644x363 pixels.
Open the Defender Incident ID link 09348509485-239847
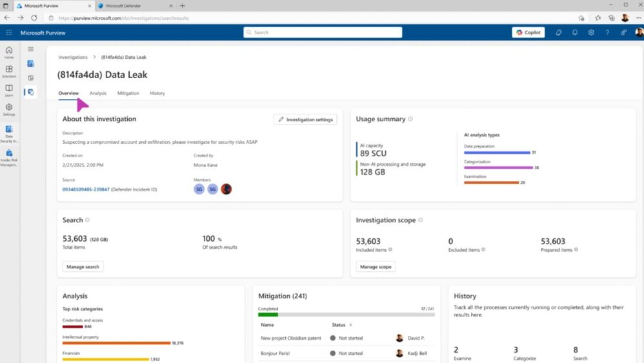pyautogui.click(x=86, y=189)
